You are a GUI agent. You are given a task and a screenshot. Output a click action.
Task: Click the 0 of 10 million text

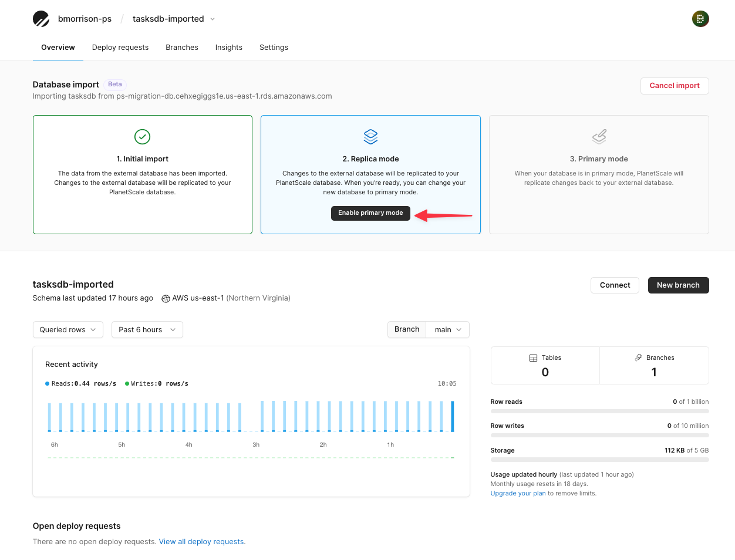[687, 426]
